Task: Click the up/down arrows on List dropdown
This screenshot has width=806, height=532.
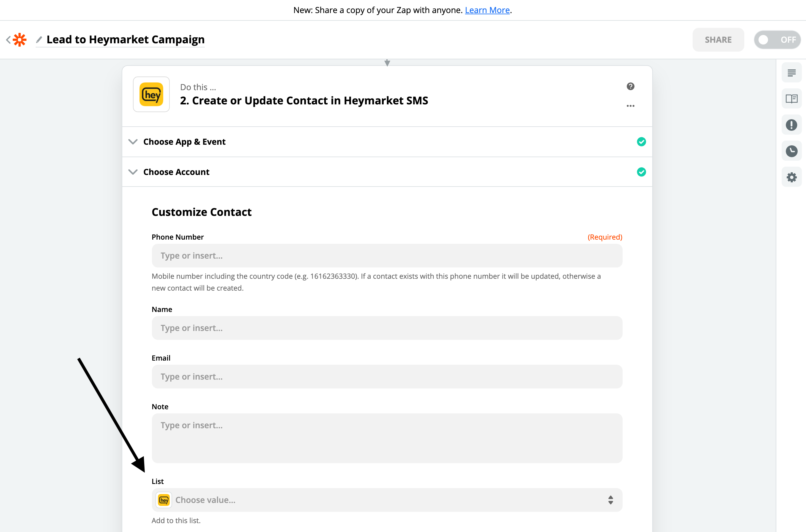Action: [x=610, y=500]
